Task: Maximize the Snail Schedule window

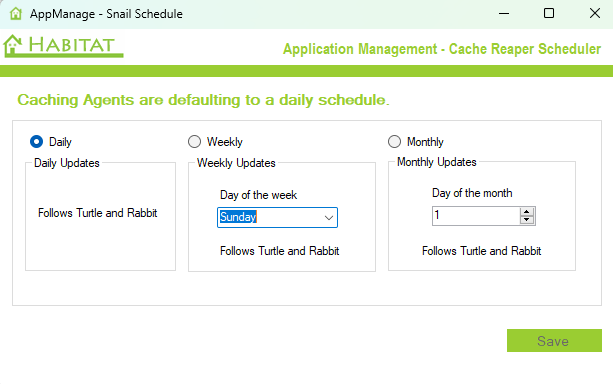Action: coord(549,14)
